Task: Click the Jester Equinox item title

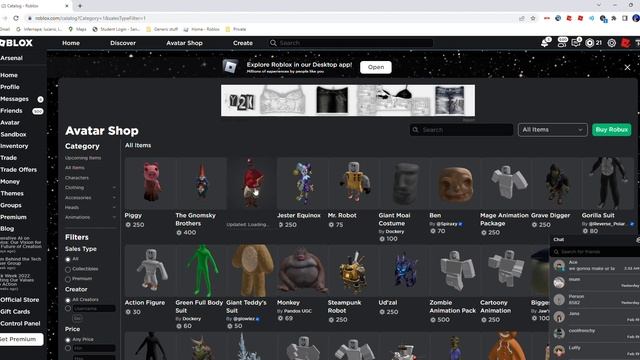Action: tap(299, 216)
